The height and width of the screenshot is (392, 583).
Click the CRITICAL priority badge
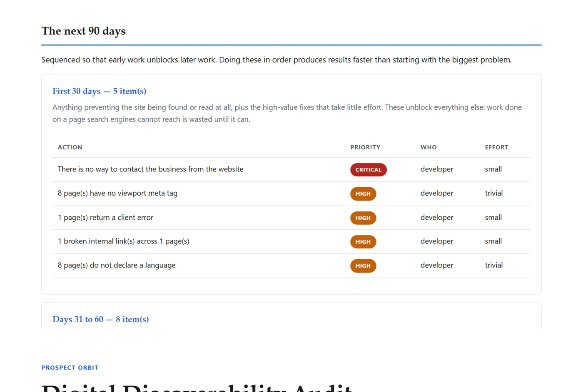369,170
